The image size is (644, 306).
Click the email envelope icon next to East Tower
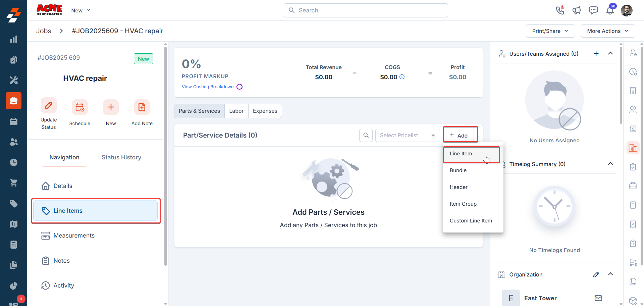click(598, 298)
